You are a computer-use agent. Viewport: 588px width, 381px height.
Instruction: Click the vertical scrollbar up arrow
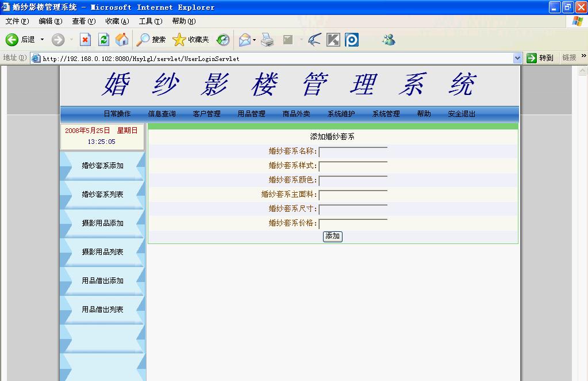[582, 71]
